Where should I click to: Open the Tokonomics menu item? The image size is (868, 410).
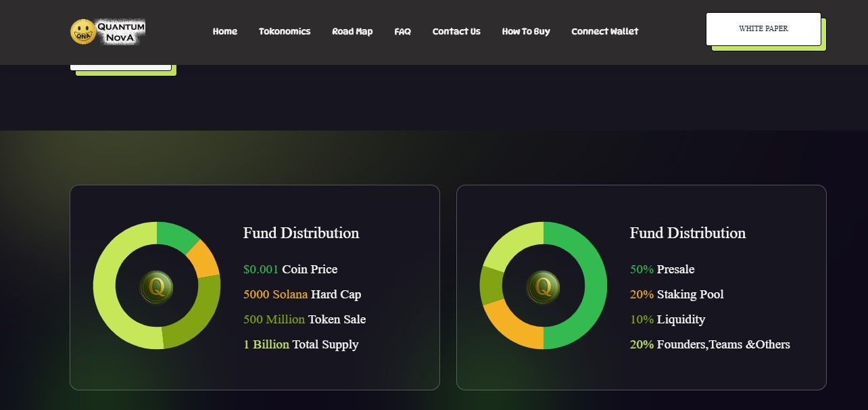(x=285, y=31)
